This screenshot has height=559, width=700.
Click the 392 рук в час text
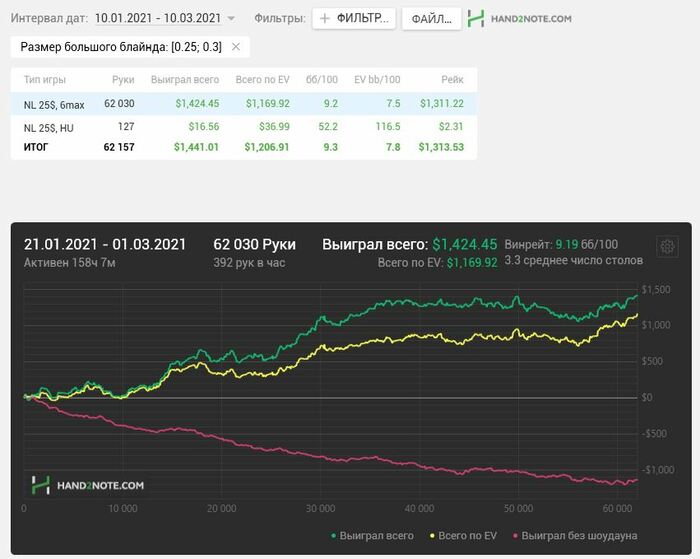click(x=249, y=263)
